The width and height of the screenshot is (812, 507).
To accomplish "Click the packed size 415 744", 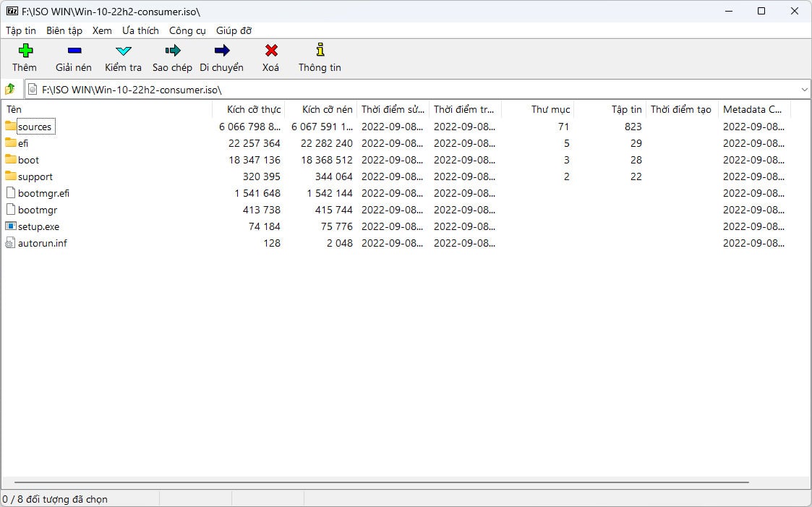I will (334, 210).
